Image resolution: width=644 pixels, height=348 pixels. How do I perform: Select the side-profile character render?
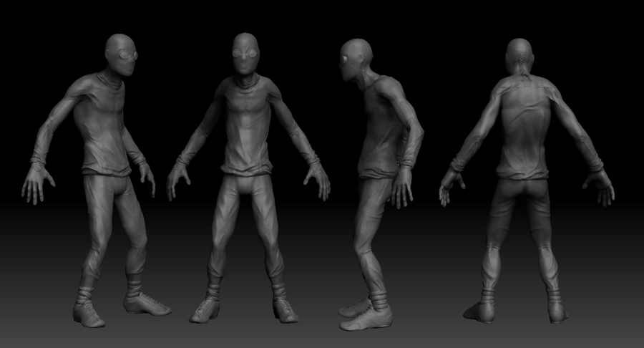(381, 185)
